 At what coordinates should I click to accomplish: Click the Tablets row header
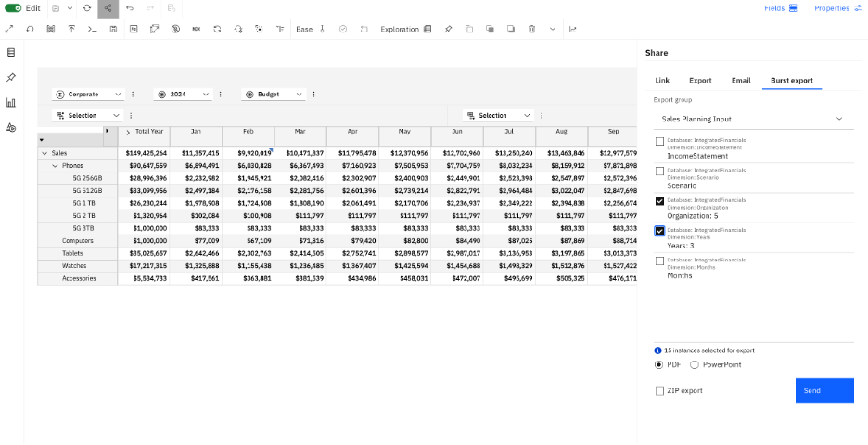(78, 253)
